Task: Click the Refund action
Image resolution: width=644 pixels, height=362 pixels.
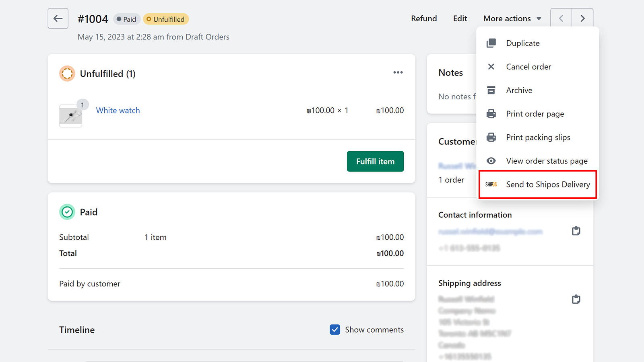Action: click(x=424, y=18)
